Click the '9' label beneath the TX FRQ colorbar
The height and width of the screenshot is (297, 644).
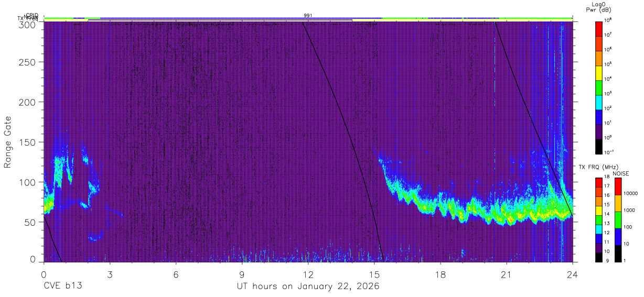[608, 261]
